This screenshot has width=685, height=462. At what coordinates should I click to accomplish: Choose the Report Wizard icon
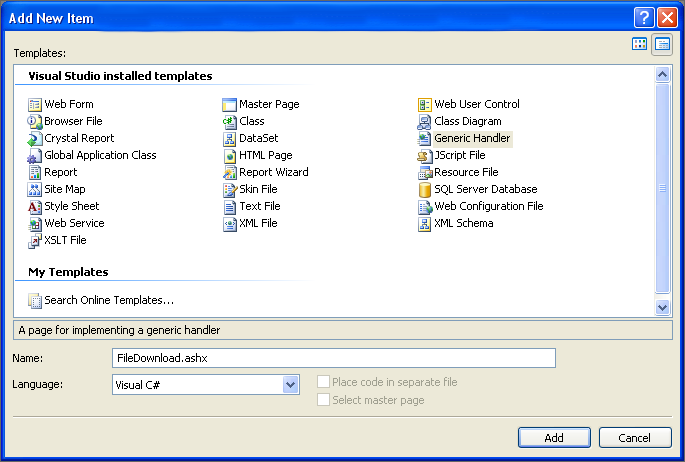pyautogui.click(x=229, y=172)
